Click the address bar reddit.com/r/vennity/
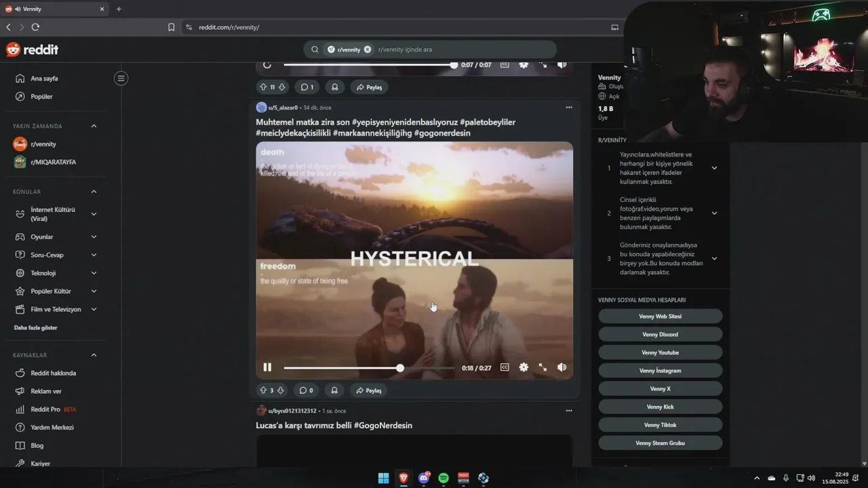The height and width of the screenshot is (488, 868). coord(229,27)
